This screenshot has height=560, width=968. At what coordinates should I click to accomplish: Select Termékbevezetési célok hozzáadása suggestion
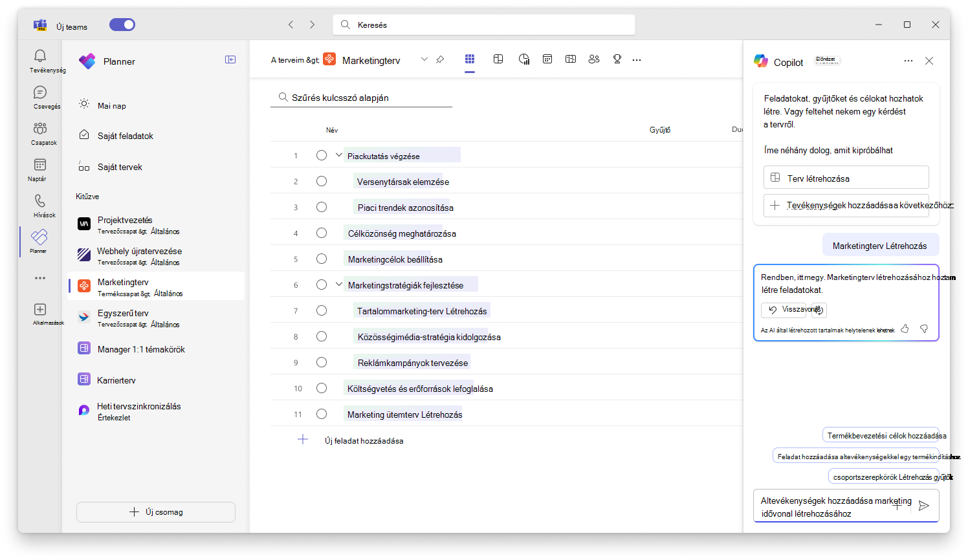pyautogui.click(x=881, y=435)
